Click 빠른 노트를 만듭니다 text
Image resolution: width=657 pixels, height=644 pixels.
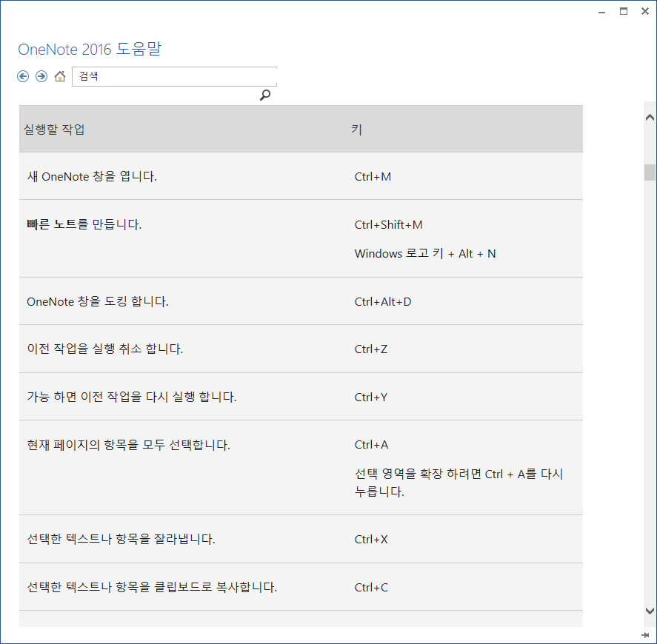[84, 224]
